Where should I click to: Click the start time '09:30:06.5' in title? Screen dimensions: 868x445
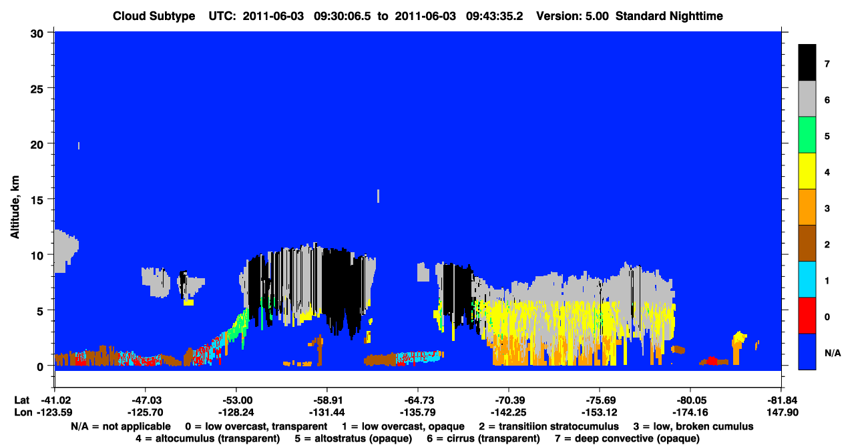click(343, 16)
